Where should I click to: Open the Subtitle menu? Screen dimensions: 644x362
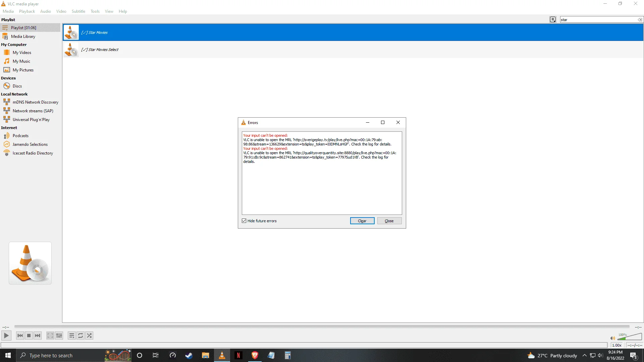78,11
